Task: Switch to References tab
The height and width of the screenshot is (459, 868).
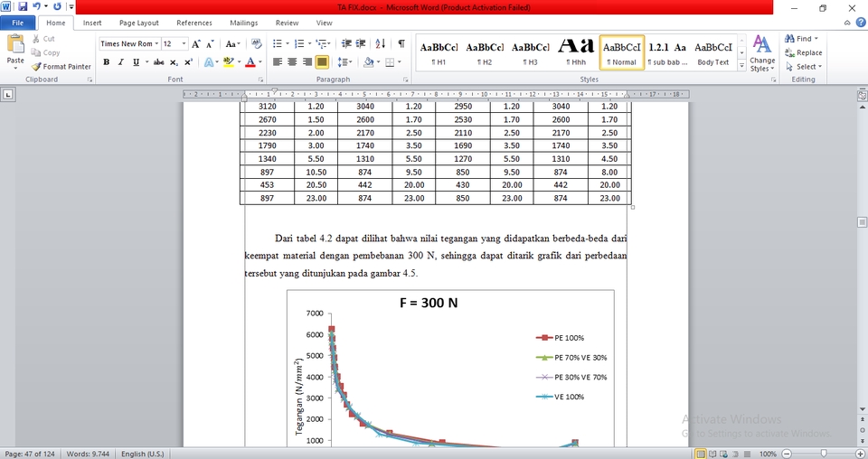Action: (194, 23)
